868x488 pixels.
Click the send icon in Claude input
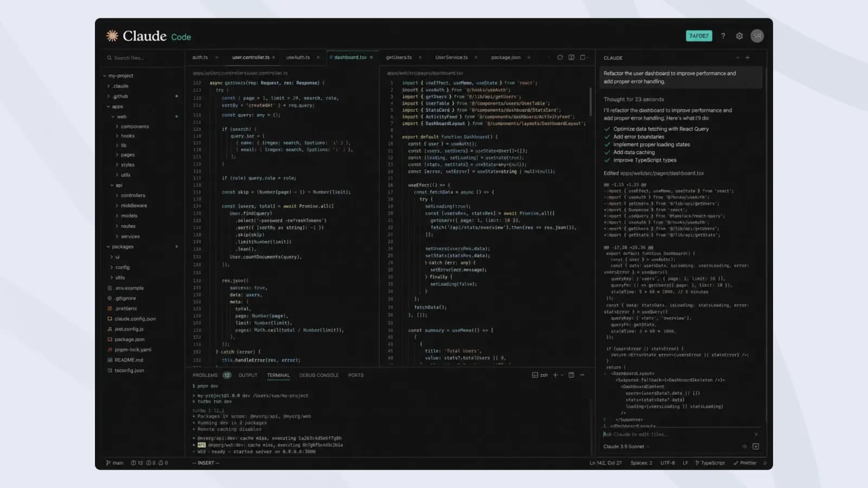click(x=756, y=447)
